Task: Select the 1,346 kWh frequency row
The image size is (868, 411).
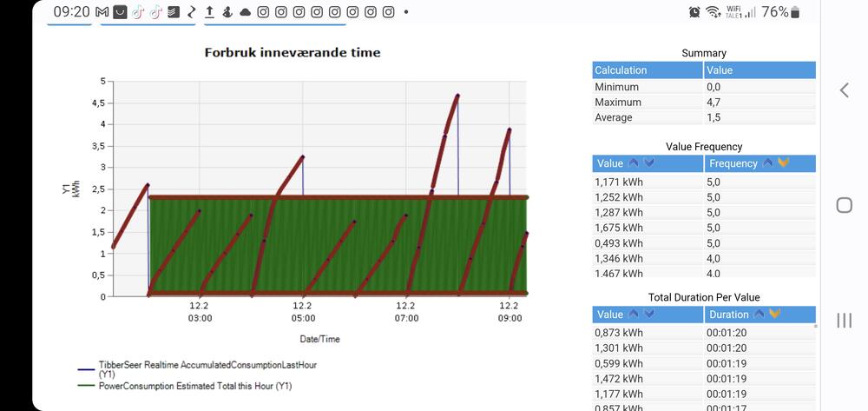Action: (704, 258)
